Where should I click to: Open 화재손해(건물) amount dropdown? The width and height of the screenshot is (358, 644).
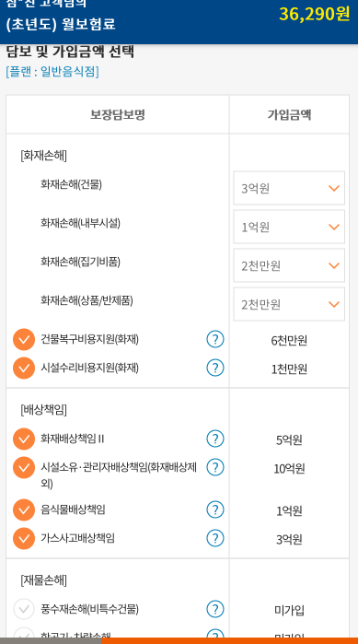[289, 188]
